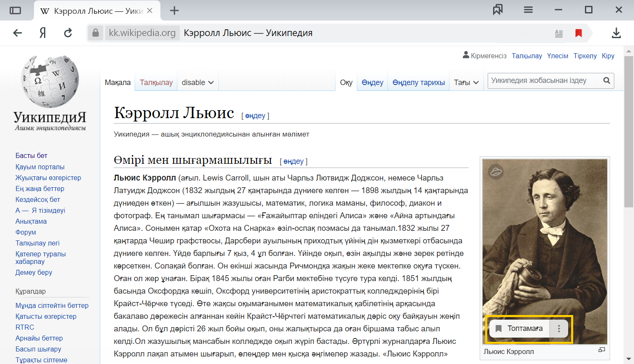
Task: Open the А — Я тізімдеуі link
Action: tap(40, 210)
